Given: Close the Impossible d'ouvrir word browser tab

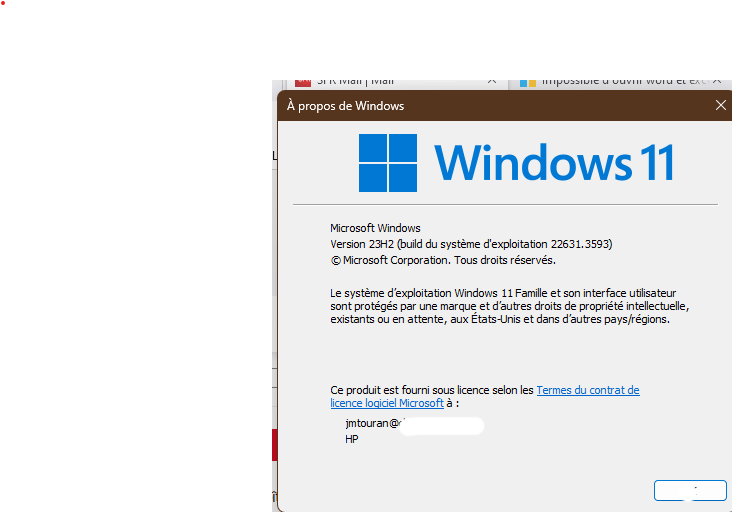Looking at the screenshot, I should click(x=717, y=82).
